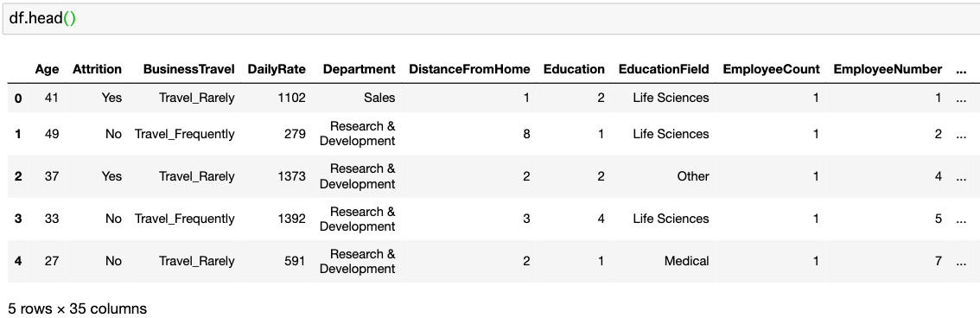Image resolution: width=980 pixels, height=318 pixels.
Task: Click the Age value 27
Action: [52, 261]
